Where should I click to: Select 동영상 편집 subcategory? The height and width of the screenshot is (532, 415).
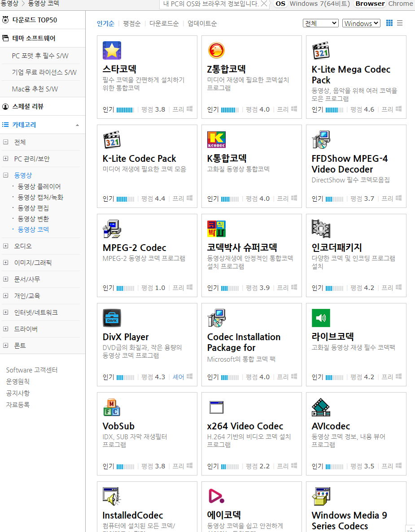coord(33,208)
